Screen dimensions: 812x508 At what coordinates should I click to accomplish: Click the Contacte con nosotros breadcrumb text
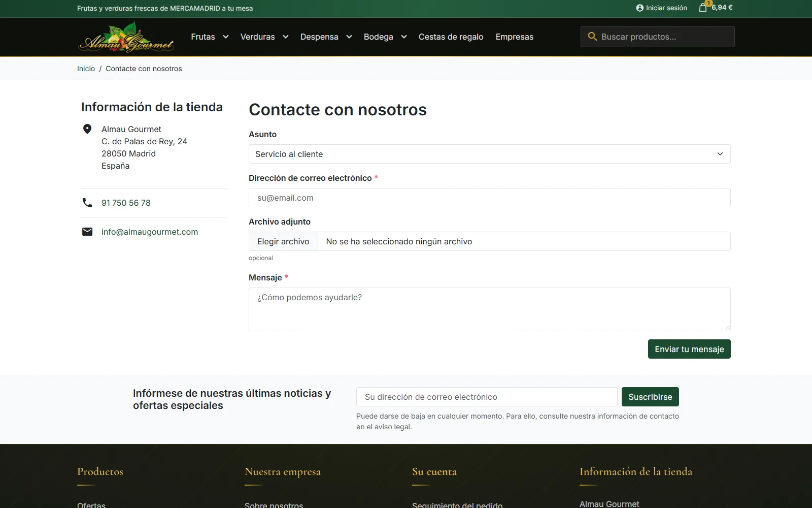144,69
